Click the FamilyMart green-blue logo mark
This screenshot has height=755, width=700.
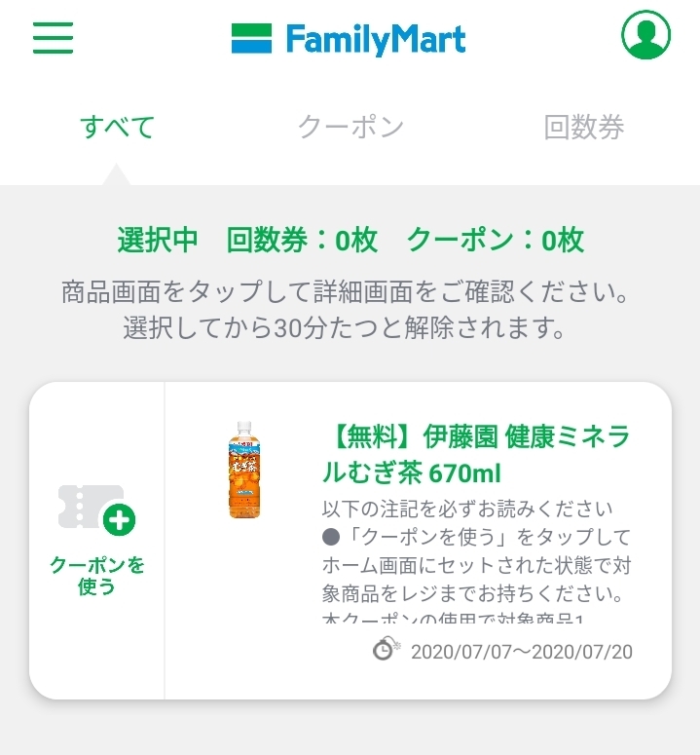coord(251,39)
